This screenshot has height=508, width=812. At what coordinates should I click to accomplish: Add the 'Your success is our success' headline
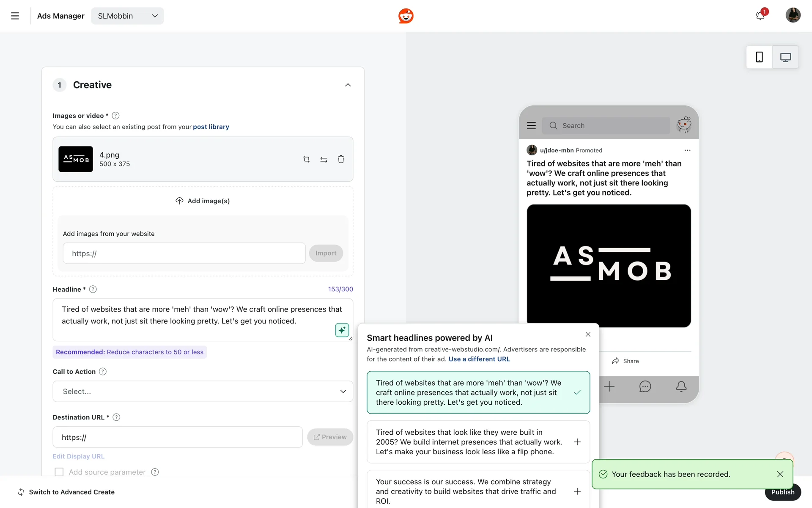click(x=577, y=491)
